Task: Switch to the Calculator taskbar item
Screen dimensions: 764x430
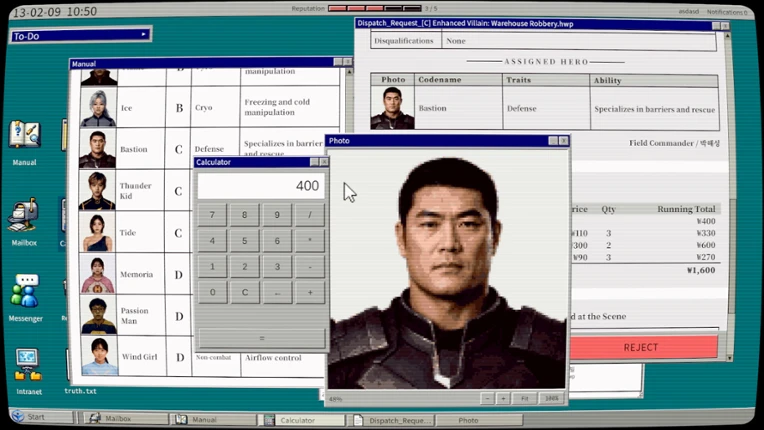Action: 304,420
